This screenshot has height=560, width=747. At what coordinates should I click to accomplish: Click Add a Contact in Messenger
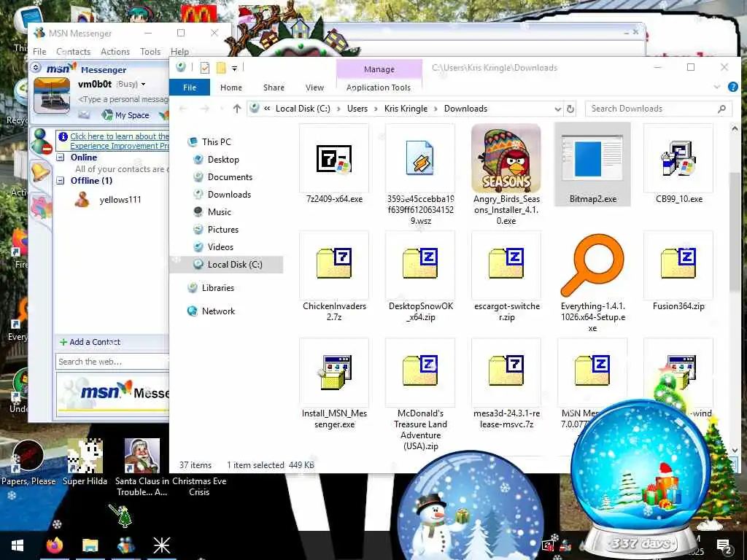point(90,342)
